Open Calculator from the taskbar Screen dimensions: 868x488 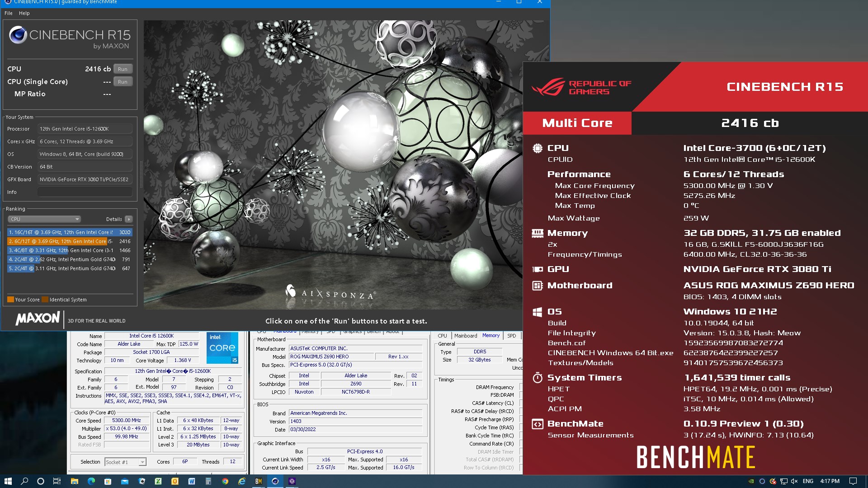point(208,481)
